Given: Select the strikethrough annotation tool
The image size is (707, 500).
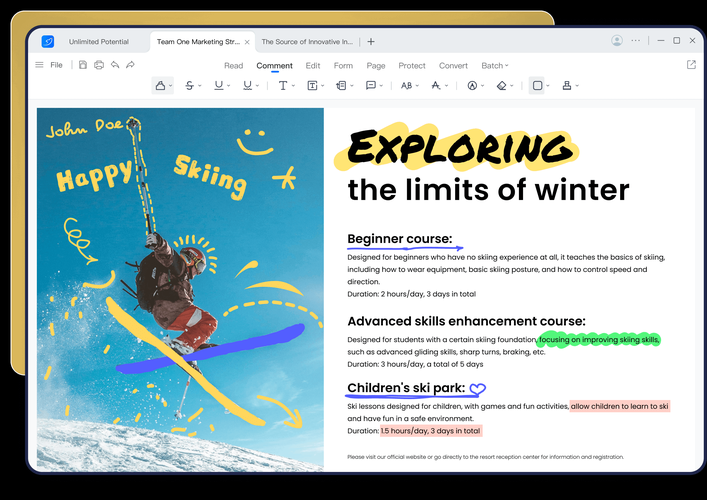Looking at the screenshot, I should pos(189,86).
